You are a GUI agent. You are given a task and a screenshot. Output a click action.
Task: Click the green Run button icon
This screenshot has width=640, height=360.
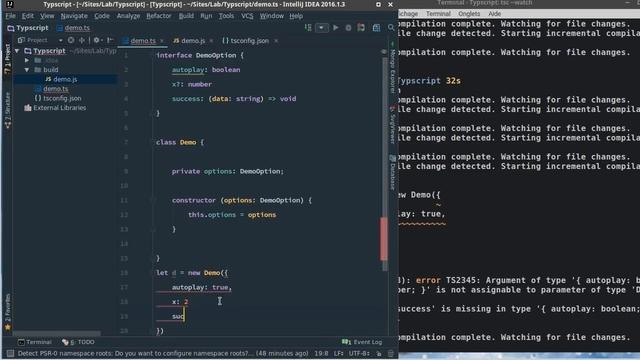click(x=336, y=28)
